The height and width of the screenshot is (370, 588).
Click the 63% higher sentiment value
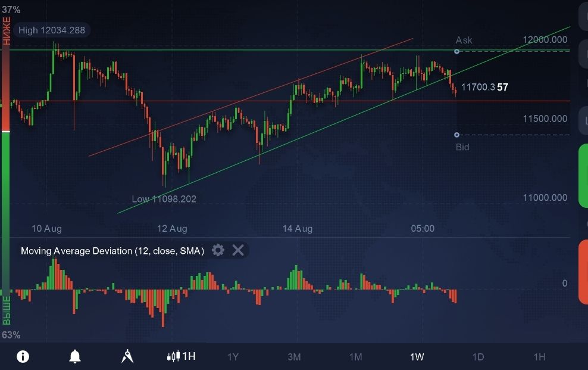pyautogui.click(x=11, y=335)
